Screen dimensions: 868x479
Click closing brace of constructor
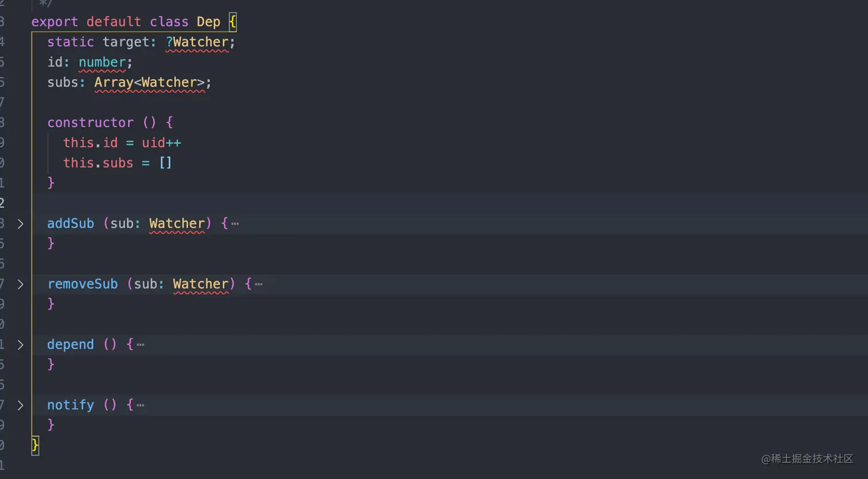tap(51, 183)
